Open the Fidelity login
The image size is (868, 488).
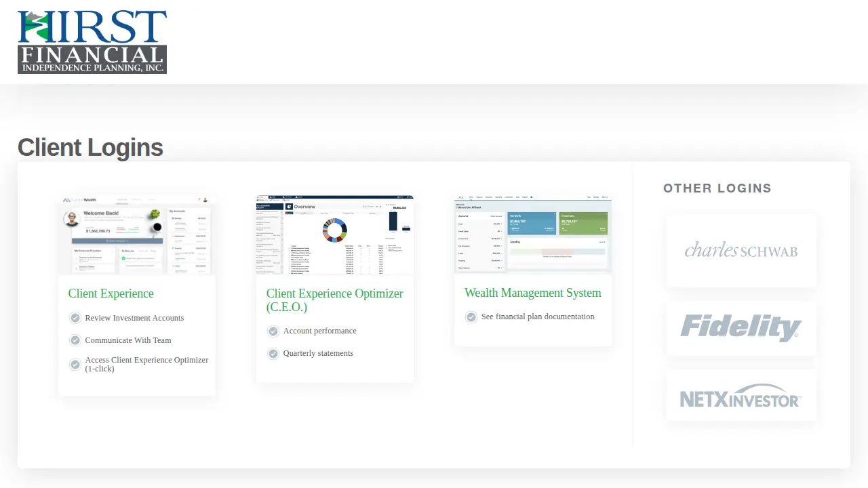(741, 328)
